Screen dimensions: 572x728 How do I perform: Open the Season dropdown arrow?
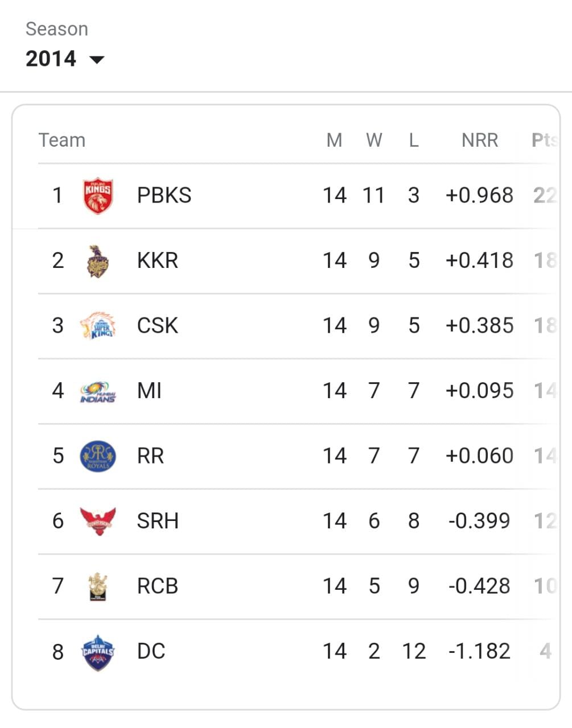(97, 60)
